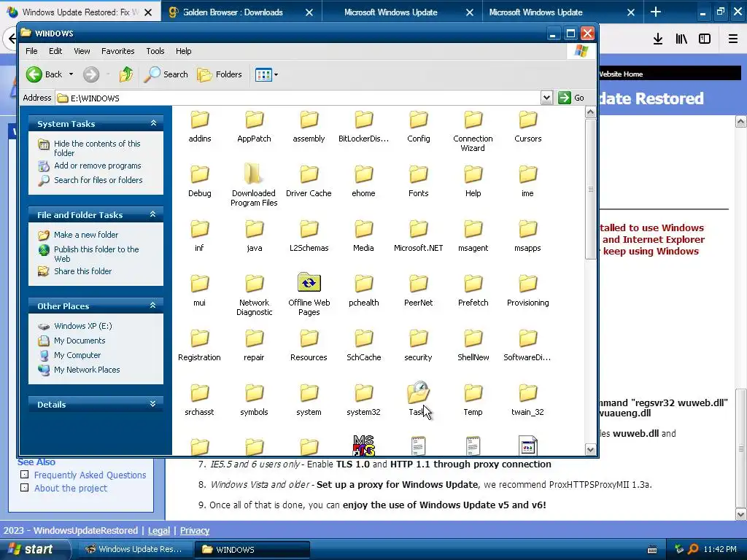This screenshot has width=747, height=560.
Task: Open the Tools menu
Action: (155, 51)
